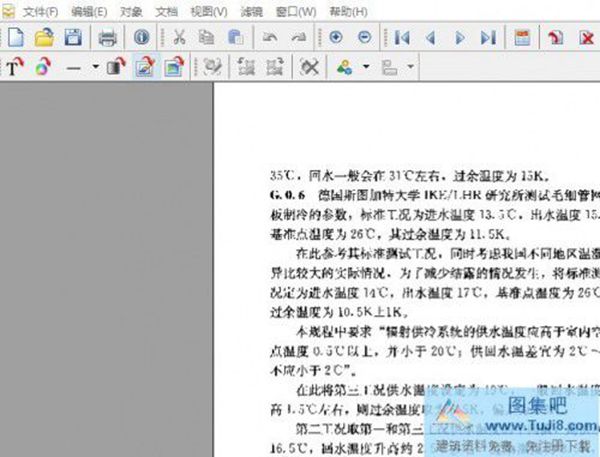Click the open folder icon
This screenshot has width=600, height=457.
(44, 38)
